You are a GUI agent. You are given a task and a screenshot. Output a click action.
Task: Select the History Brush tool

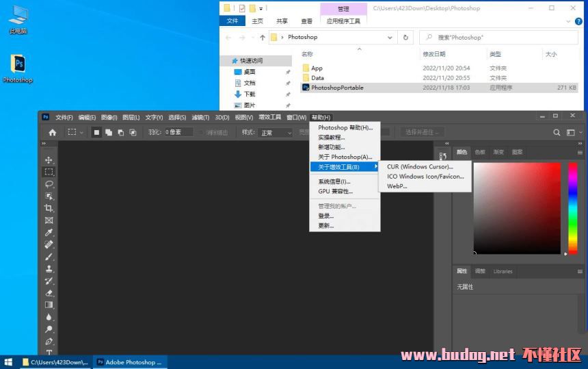(x=49, y=281)
